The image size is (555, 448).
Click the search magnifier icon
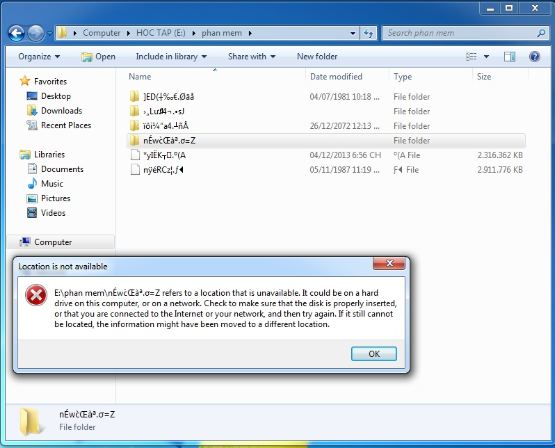coord(541,33)
